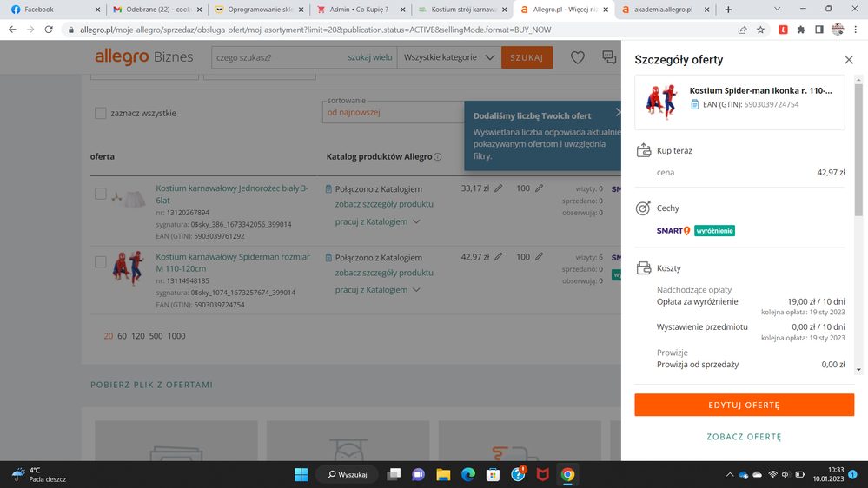Click the Allegro Biznes logo
The height and width of the screenshot is (488, 868).
pos(144,56)
